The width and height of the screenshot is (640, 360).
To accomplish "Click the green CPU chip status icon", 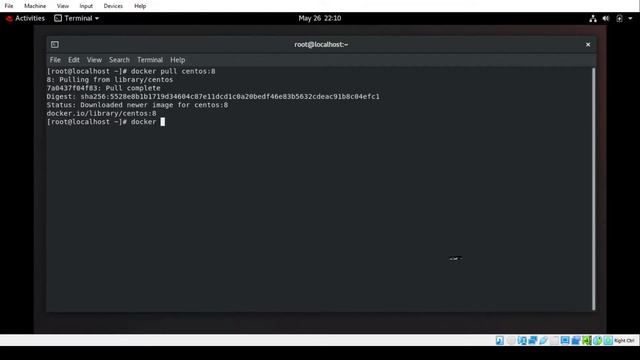I will click(587, 341).
